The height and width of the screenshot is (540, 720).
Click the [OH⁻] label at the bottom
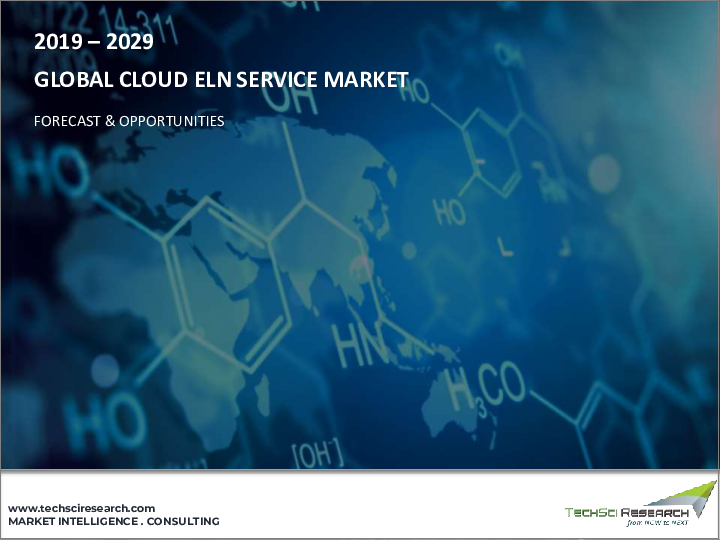pos(318,453)
